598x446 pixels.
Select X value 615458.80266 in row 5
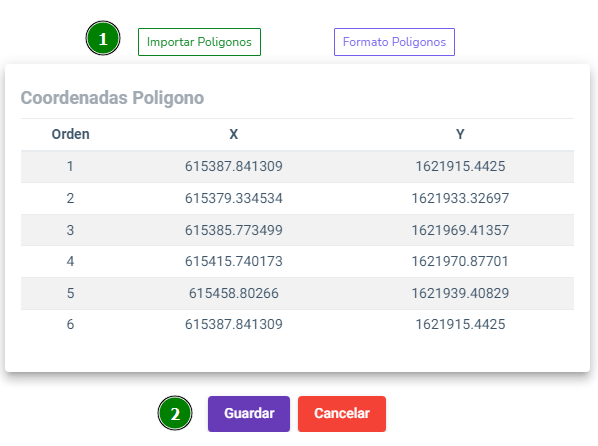coord(234,293)
